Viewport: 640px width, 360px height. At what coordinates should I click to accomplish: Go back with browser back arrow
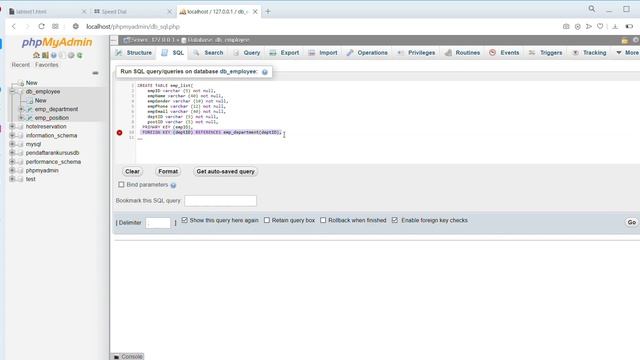pyautogui.click(x=14, y=27)
